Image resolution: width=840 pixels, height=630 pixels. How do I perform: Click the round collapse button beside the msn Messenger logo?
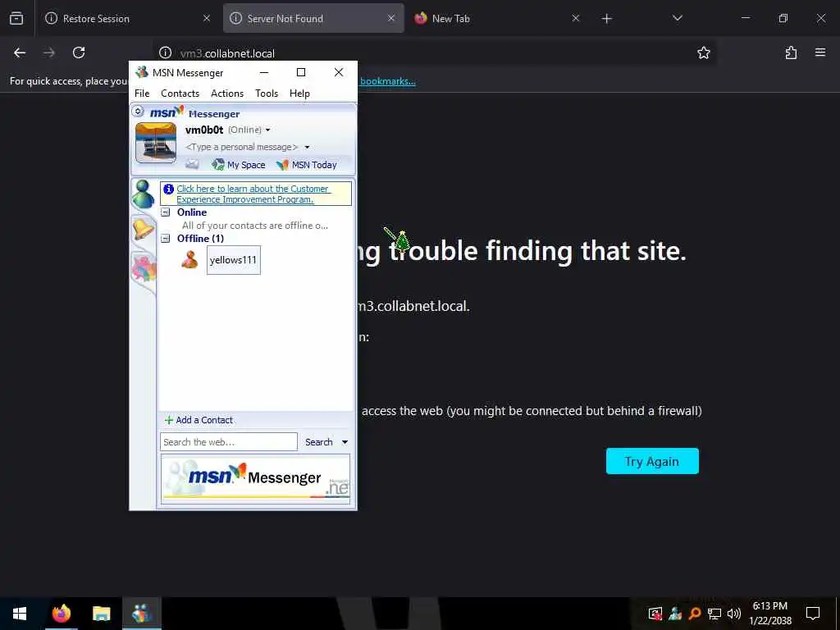tap(138, 111)
